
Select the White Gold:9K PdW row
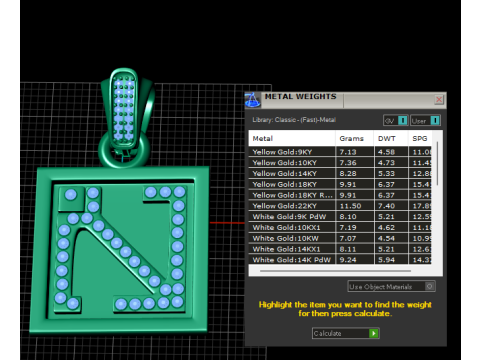click(340, 217)
